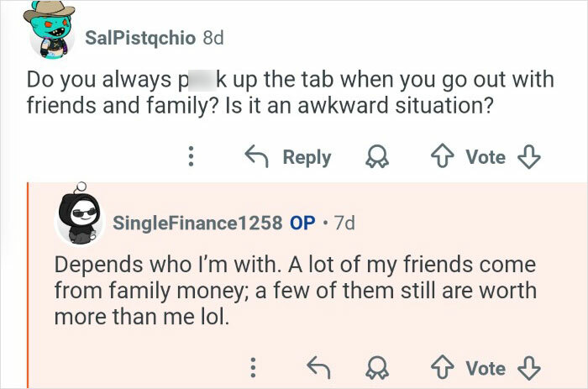Open more options for SalPistqchio's comment
This screenshot has height=389, width=588.
tap(191, 157)
